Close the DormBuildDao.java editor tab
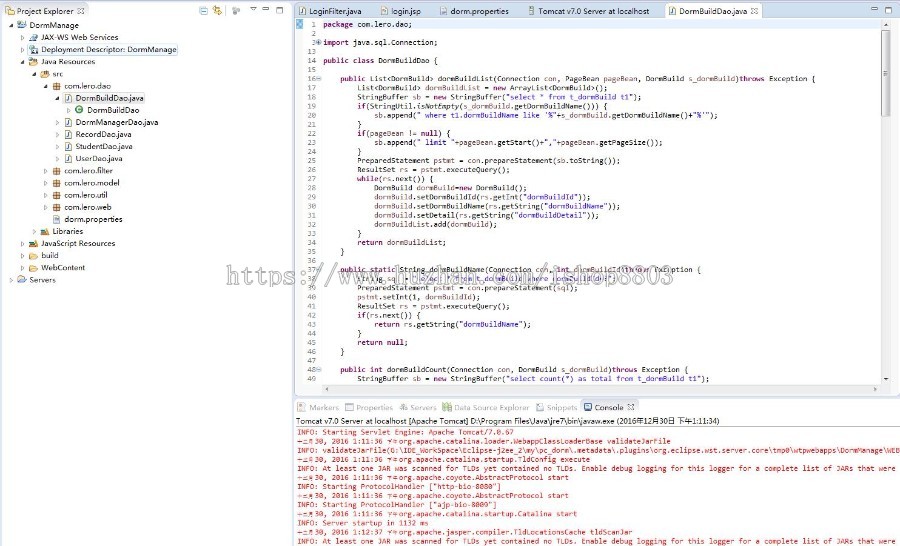This screenshot has width=900, height=546. 754,11
